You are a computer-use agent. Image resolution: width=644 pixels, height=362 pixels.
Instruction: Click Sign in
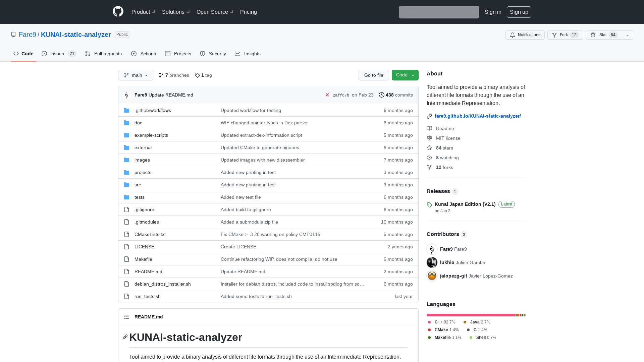coord(493,12)
